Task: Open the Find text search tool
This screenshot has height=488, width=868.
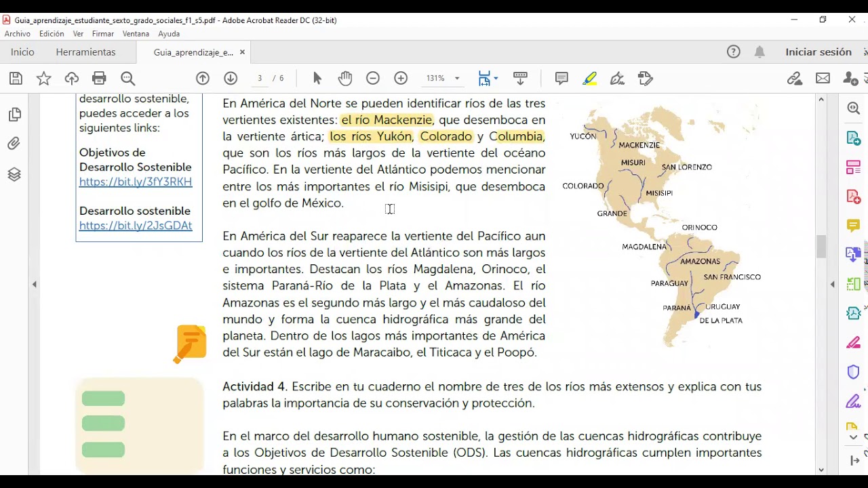Action: pyautogui.click(x=127, y=79)
